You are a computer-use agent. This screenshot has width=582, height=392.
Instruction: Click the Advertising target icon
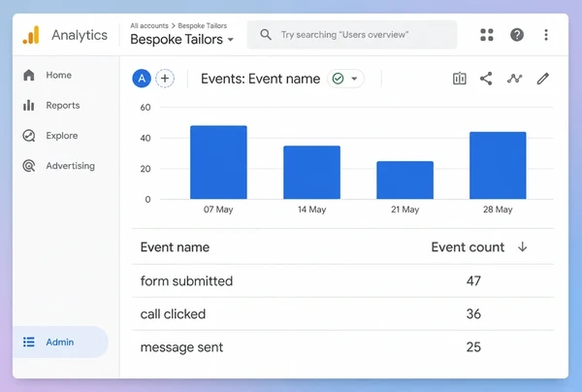coord(28,166)
